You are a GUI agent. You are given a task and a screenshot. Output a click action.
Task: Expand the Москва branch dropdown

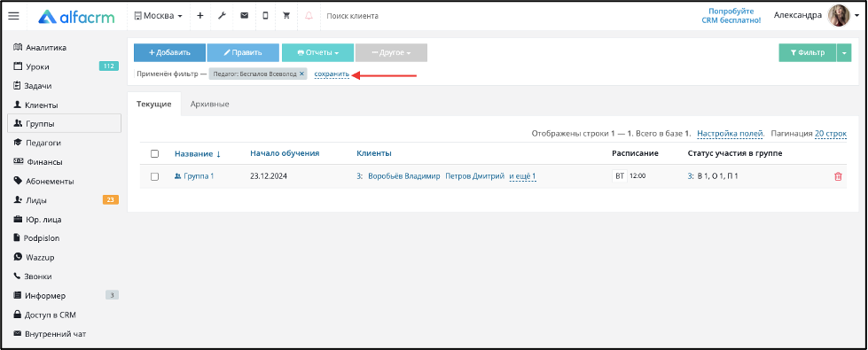(x=159, y=16)
